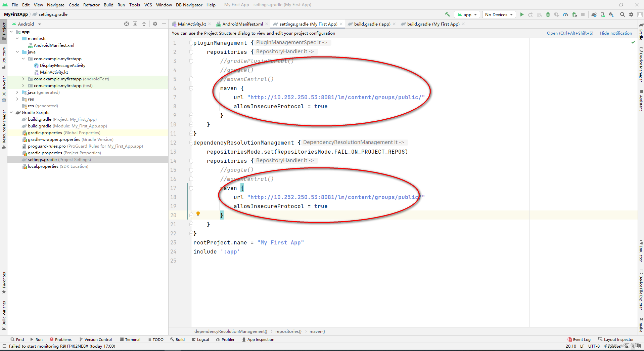Screen dimensions: 644x351
Task: Click Hide notification link
Action: (x=616, y=33)
